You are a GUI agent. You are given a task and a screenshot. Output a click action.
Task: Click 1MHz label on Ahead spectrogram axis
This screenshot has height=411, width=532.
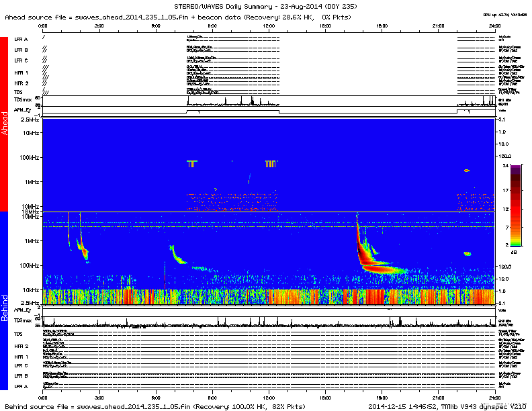(32, 182)
